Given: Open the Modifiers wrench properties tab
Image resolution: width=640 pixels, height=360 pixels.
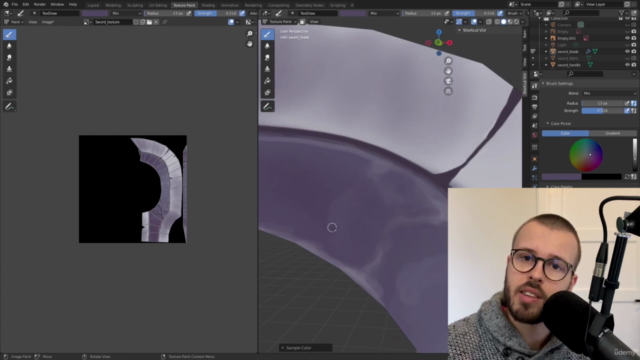Looking at the screenshot, I should coord(535,169).
